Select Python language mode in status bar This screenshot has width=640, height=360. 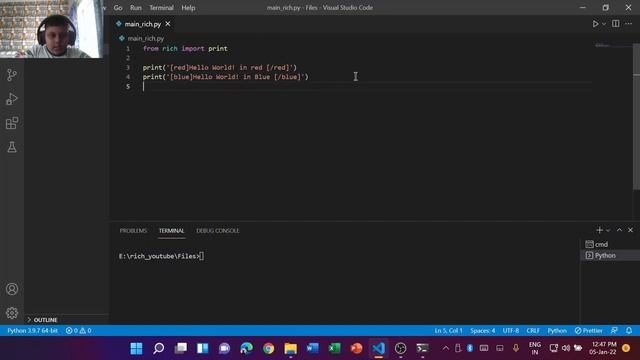557,331
